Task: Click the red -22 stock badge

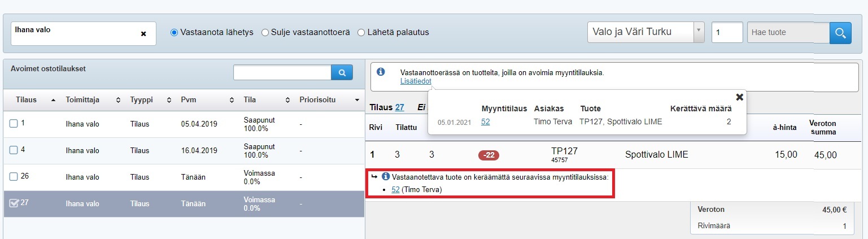Action: 488,155
